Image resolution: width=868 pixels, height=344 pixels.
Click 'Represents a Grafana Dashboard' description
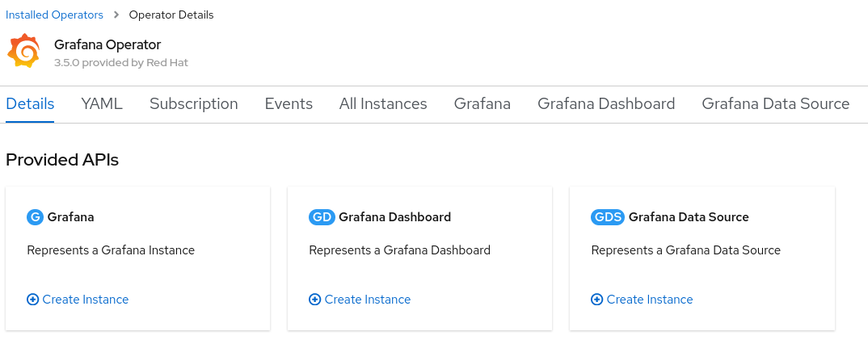pos(400,250)
